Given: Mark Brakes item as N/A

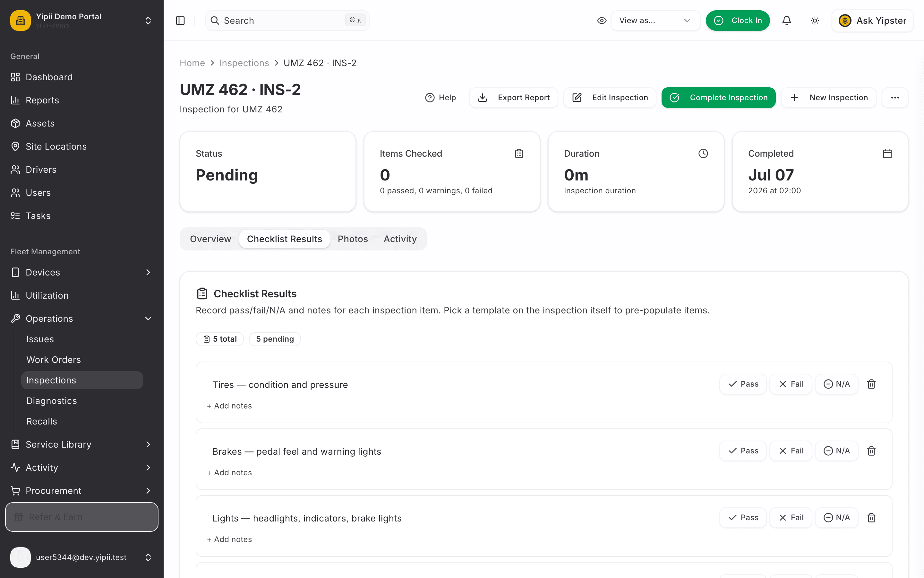Looking at the screenshot, I should click(836, 451).
